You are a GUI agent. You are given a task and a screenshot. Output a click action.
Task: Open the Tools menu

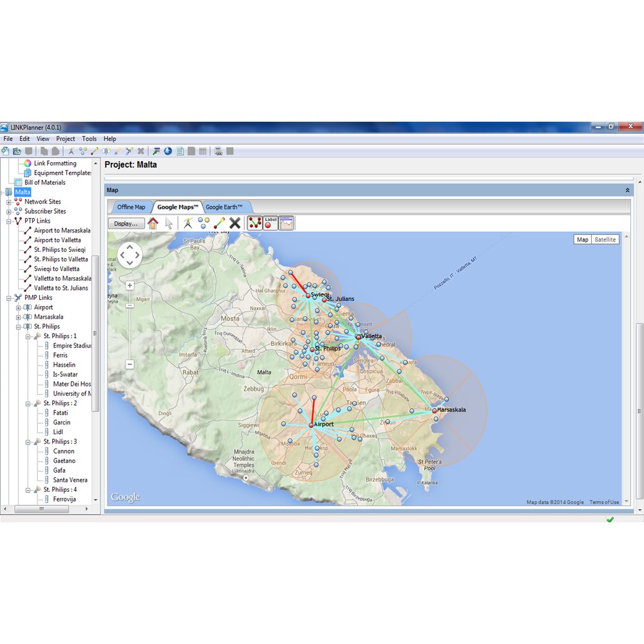(x=89, y=139)
